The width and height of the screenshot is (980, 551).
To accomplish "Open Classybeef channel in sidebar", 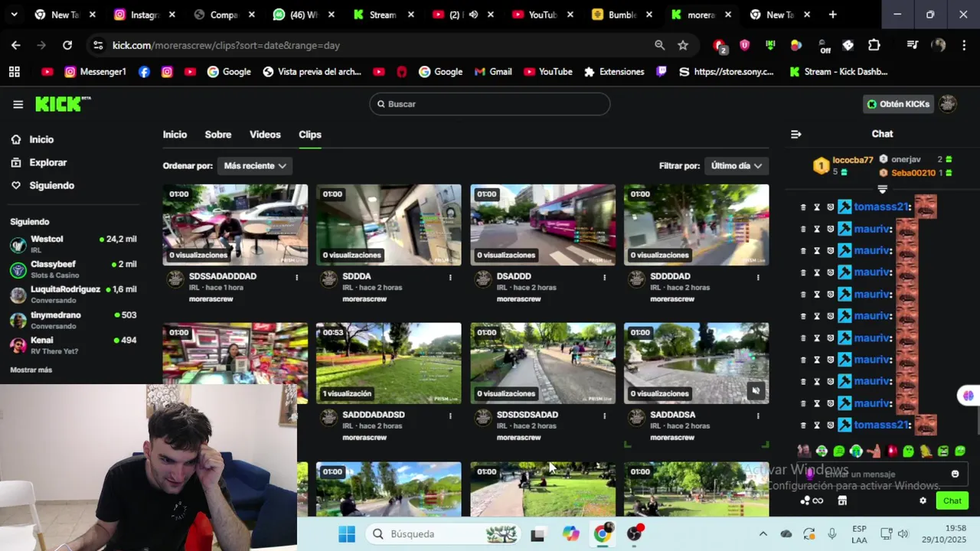I will pos(73,269).
